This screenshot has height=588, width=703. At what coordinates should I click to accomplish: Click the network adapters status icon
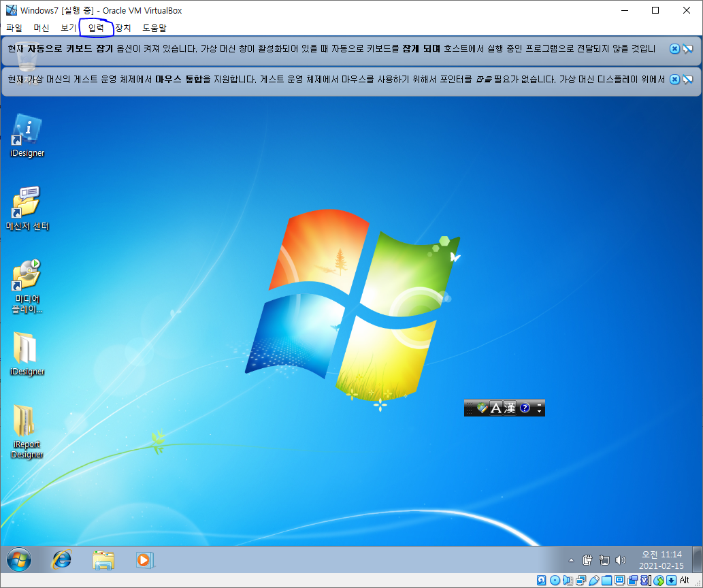(581, 581)
